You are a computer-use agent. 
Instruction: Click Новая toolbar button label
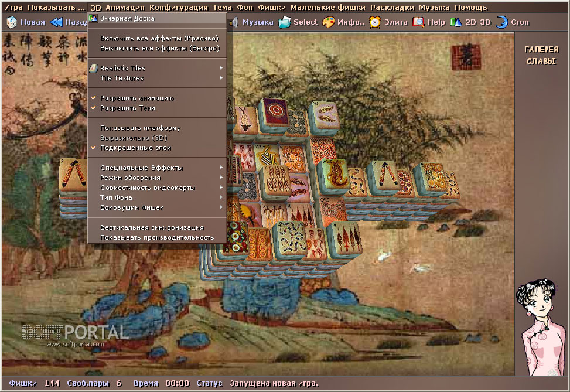(x=33, y=22)
